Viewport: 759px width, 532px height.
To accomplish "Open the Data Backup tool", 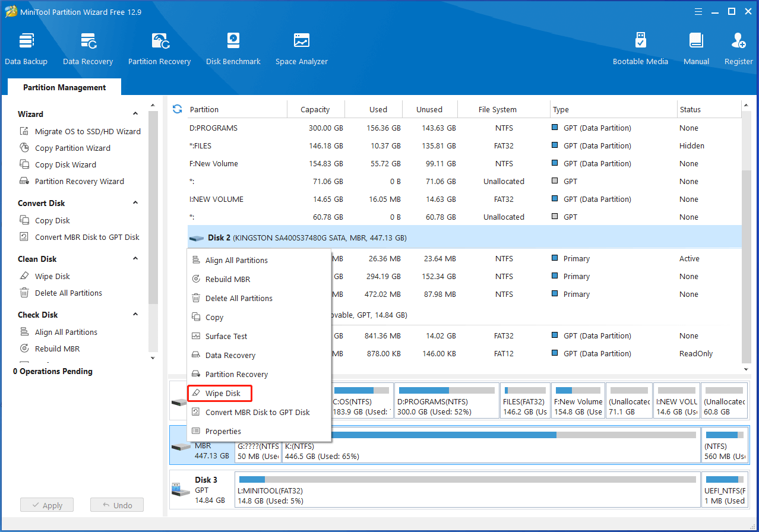I will pyautogui.click(x=26, y=47).
